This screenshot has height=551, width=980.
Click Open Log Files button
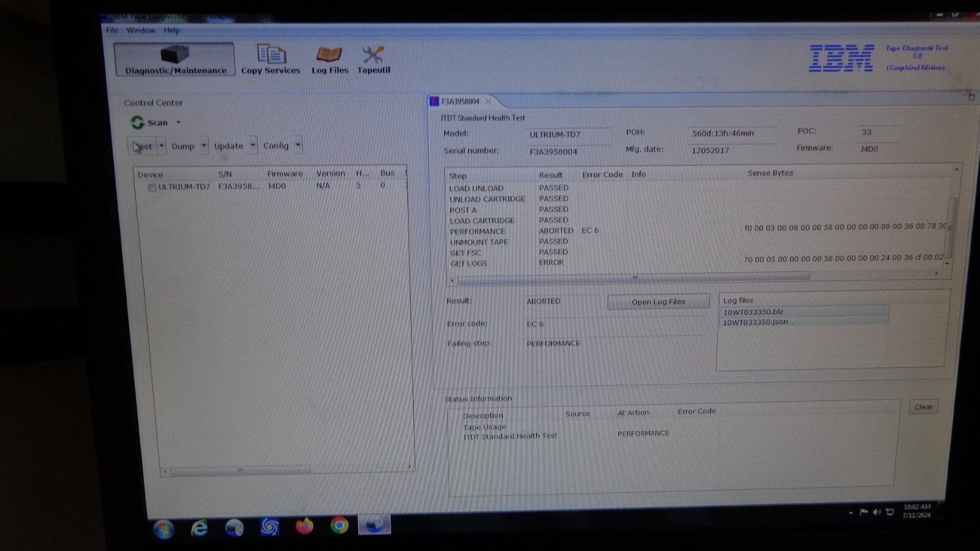658,302
